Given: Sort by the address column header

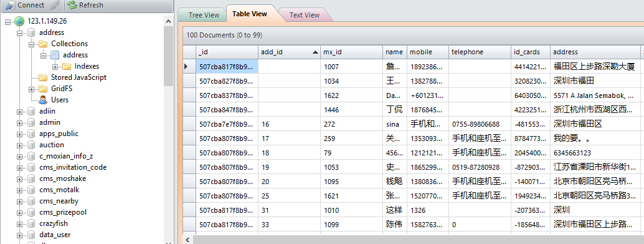Looking at the screenshot, I should coord(595,52).
